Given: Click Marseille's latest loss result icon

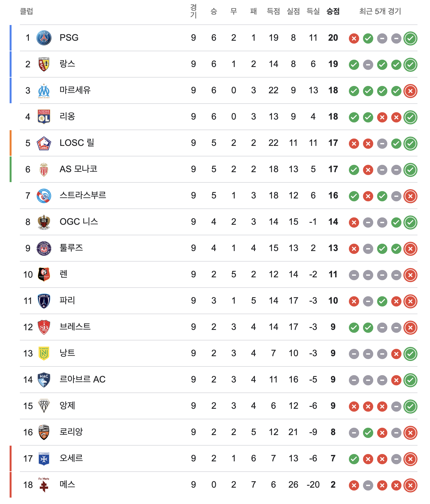Looking at the screenshot, I should coord(410,91).
